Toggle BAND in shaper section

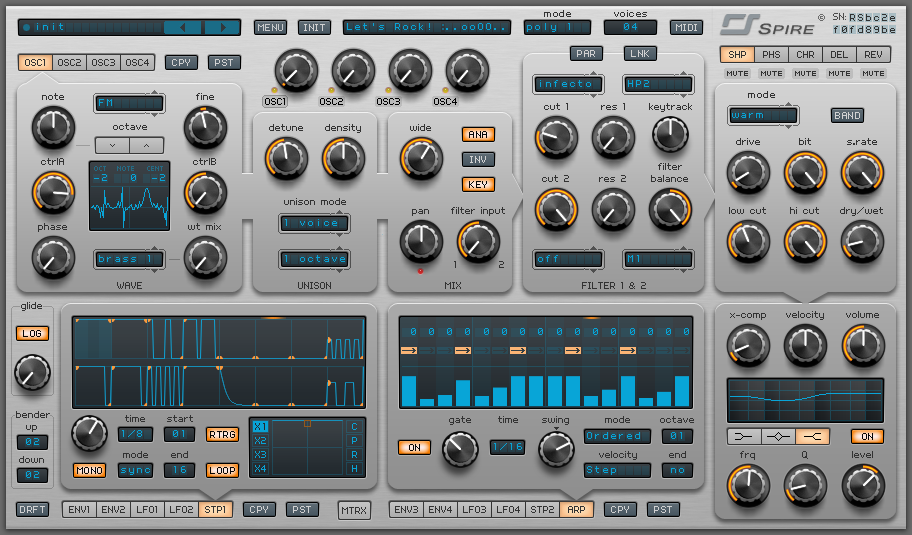[x=847, y=115]
